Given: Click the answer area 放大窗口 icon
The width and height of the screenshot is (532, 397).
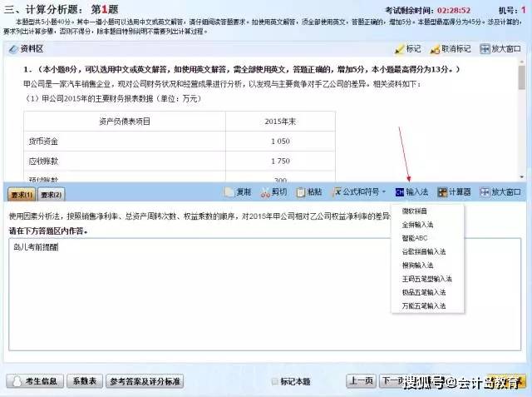Looking at the screenshot, I should [x=485, y=192].
